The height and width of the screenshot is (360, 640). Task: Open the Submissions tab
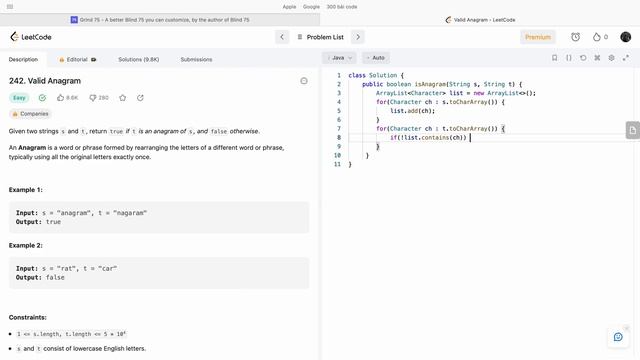[196, 60]
